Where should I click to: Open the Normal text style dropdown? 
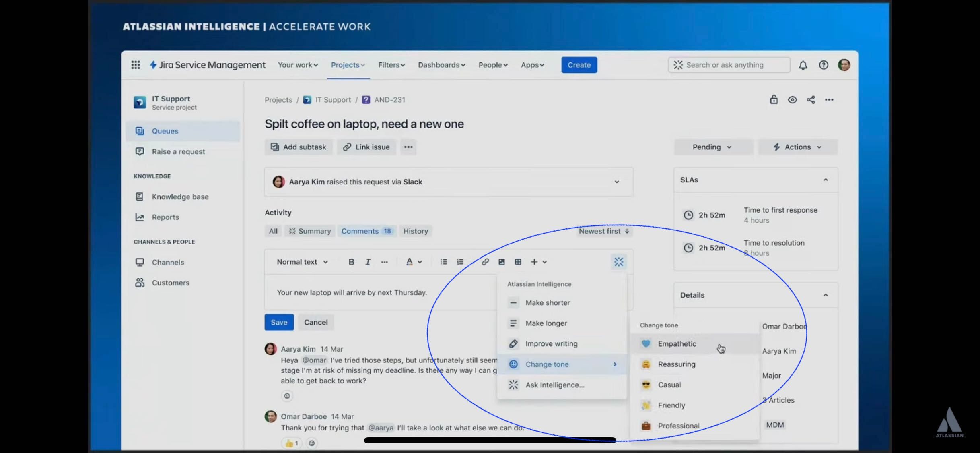(302, 262)
